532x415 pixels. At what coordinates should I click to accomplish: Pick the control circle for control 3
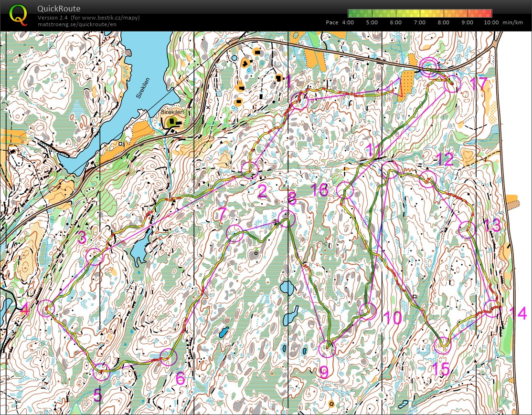pos(95,257)
